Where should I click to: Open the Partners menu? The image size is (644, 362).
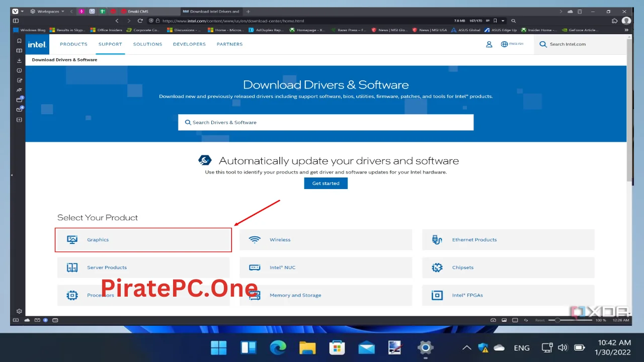coord(229,44)
